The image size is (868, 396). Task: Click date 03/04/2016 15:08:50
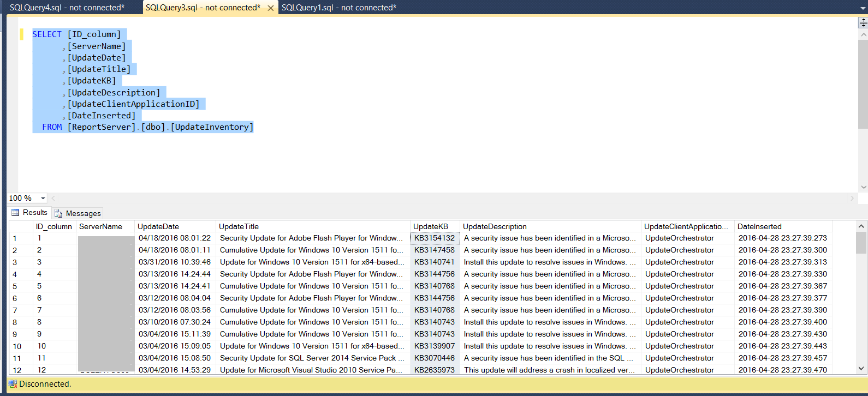coord(175,358)
